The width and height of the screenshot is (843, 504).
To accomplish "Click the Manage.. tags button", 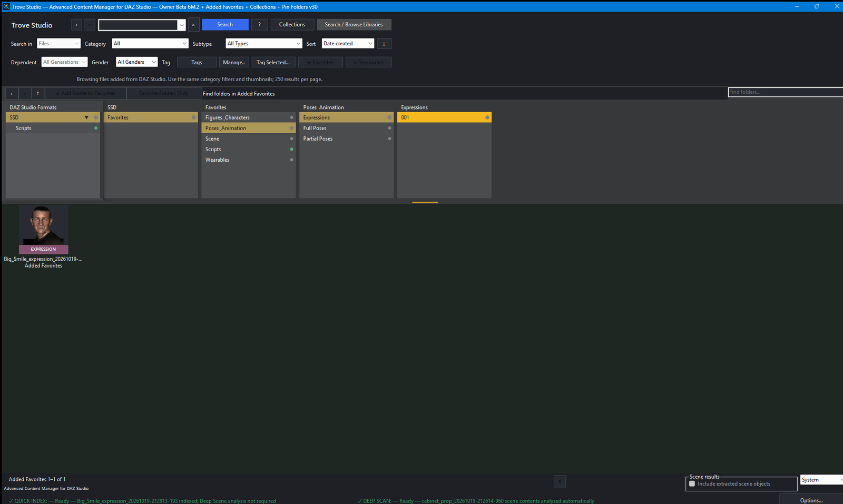I will tap(234, 62).
